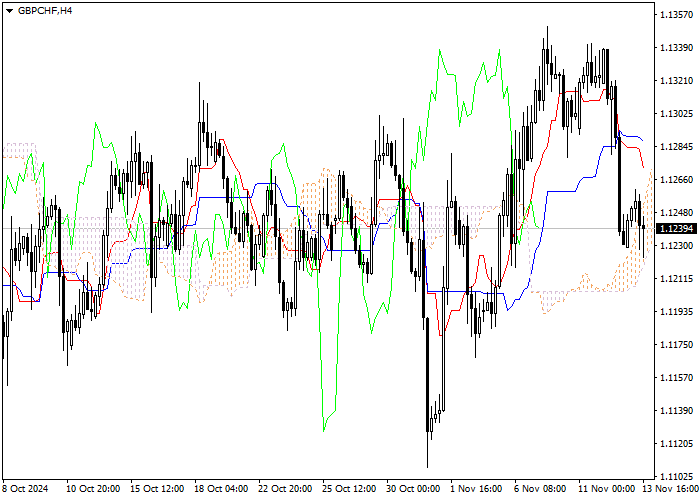This screenshot has width=700, height=500.
Task: Click the 11 Nov 00:00 time label
Action: coord(606,489)
